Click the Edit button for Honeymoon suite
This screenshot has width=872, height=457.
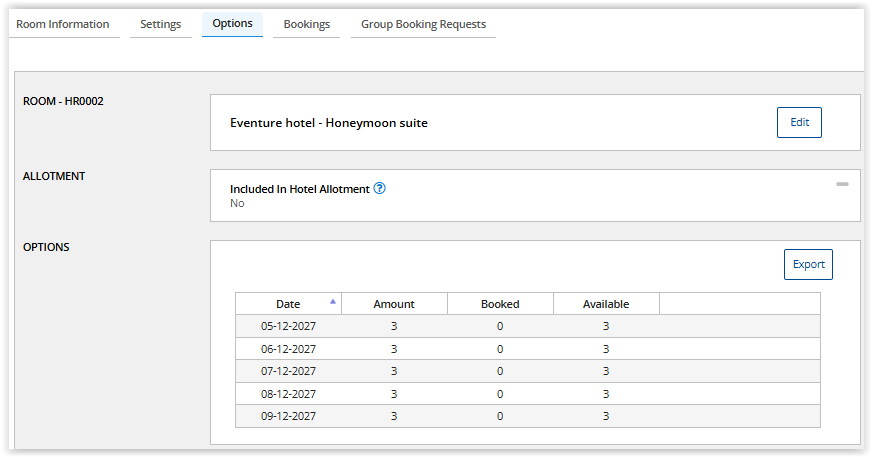click(799, 122)
